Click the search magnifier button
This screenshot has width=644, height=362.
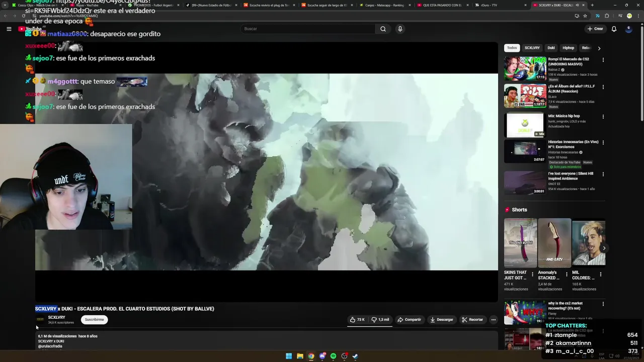(383, 29)
